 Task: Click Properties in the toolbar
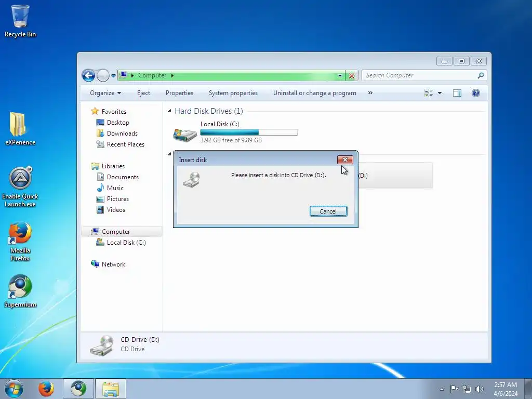pyautogui.click(x=179, y=93)
